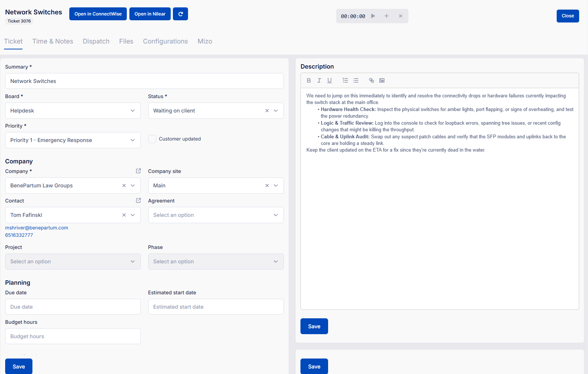Image resolution: width=588 pixels, height=374 pixels.
Task: Click Open in Nilear button
Action: (x=150, y=14)
